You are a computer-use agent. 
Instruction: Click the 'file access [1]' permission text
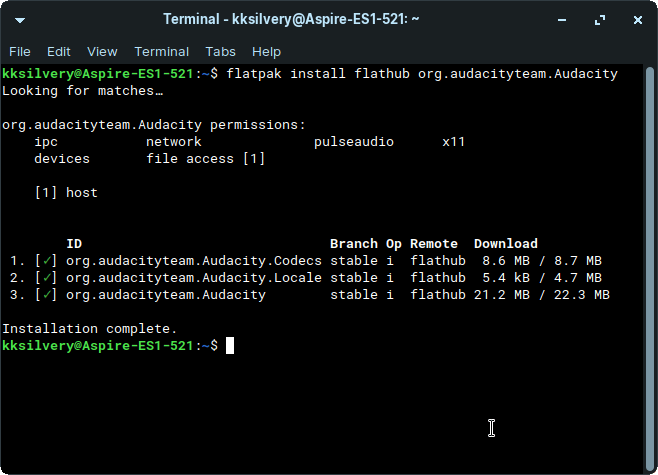[206, 159]
